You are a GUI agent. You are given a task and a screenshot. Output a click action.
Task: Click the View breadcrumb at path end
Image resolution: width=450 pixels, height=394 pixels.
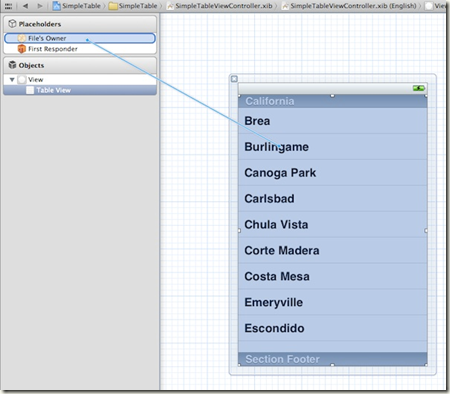tap(436, 6)
